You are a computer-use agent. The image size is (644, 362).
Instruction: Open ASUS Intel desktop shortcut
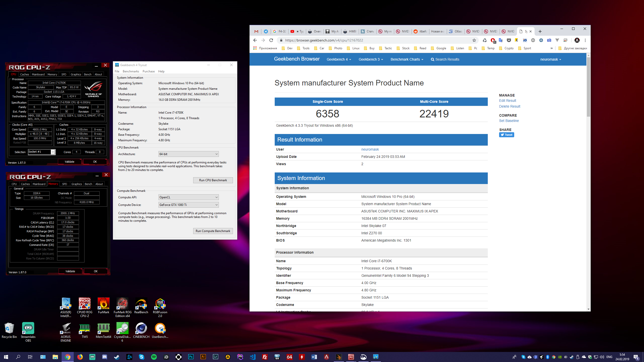click(x=66, y=307)
